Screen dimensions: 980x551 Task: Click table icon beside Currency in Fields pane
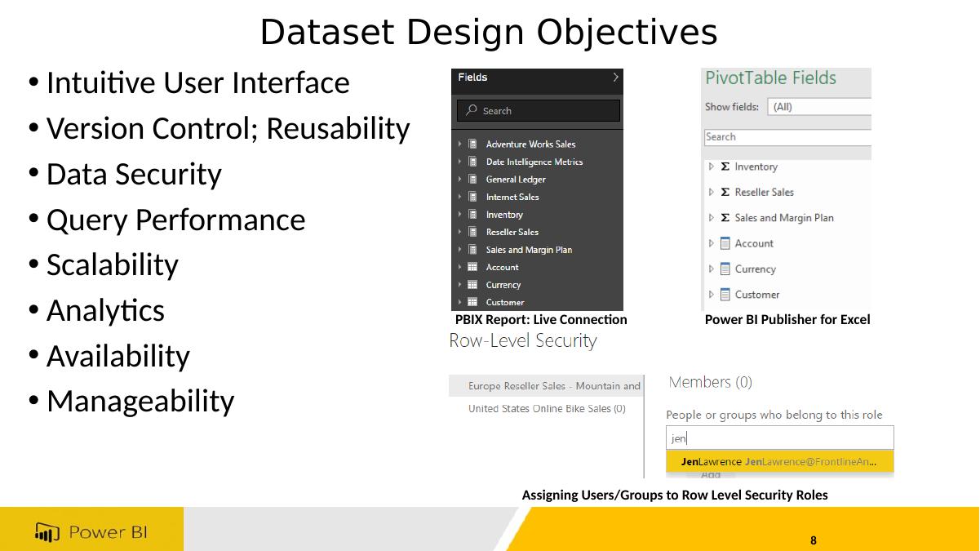coord(472,285)
